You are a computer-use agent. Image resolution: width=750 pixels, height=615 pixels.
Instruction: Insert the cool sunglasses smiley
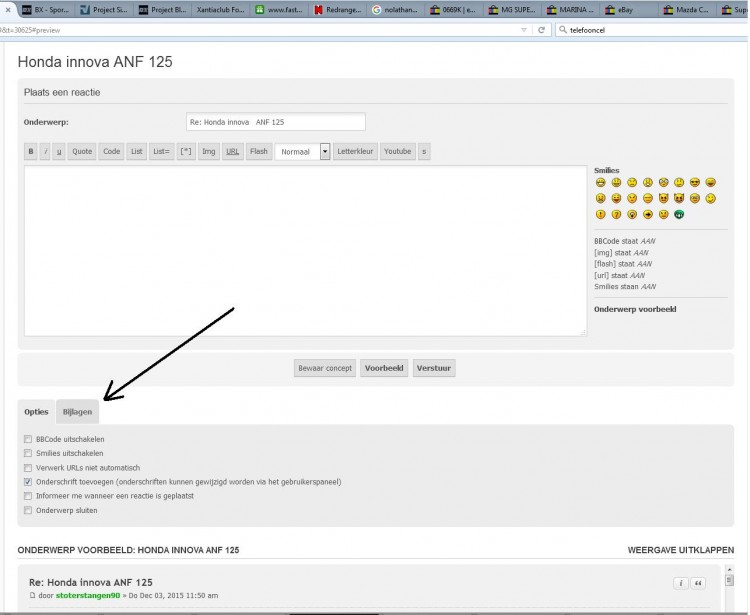695,182
